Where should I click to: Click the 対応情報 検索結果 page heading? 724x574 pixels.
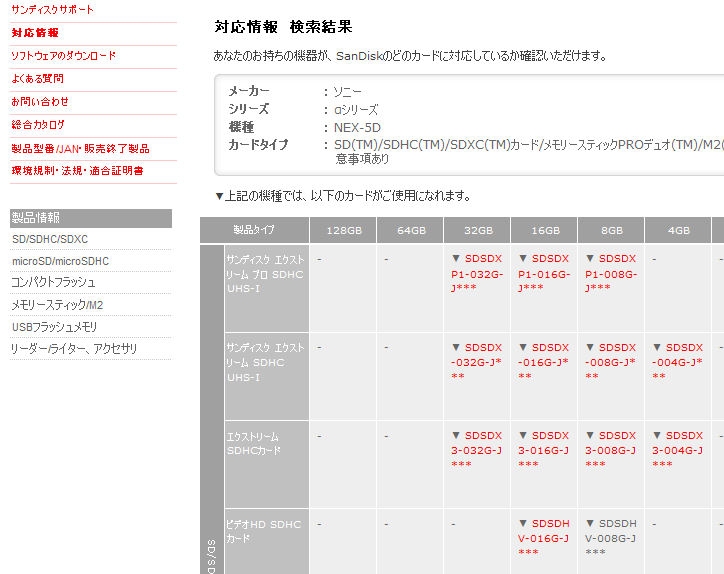tap(283, 27)
